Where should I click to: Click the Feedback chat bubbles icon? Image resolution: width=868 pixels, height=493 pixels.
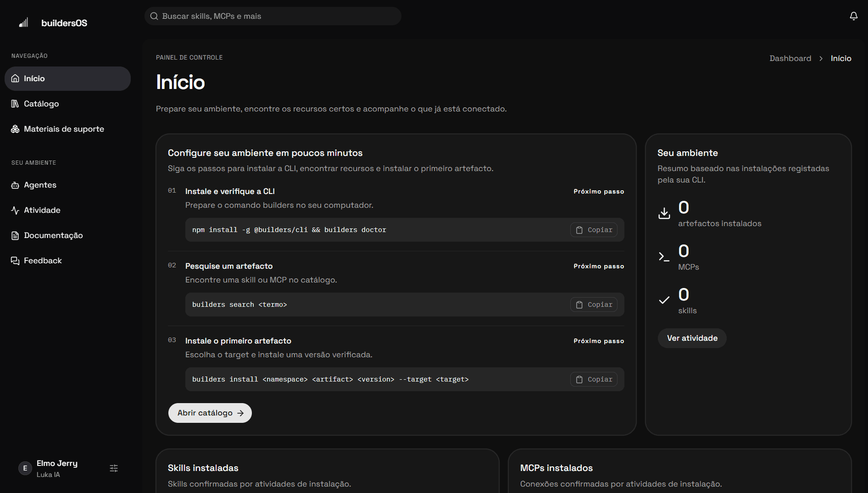(15, 260)
